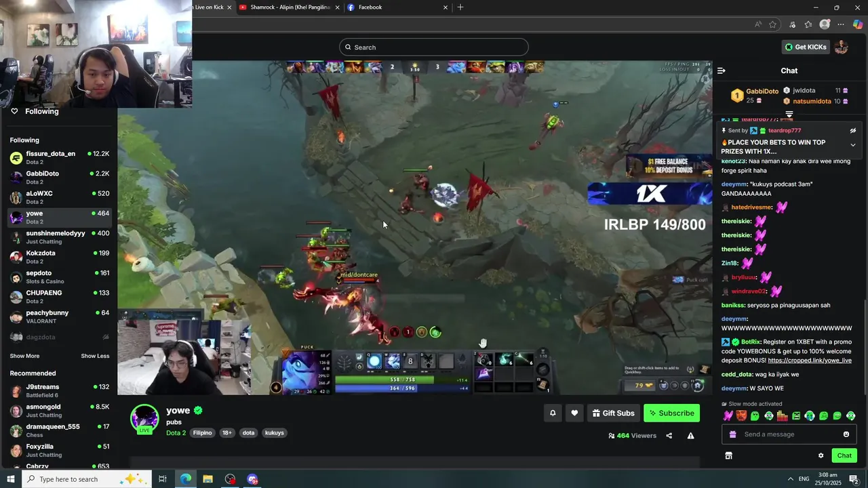Open asmongold recommended channel
868x488 pixels.
point(59,411)
